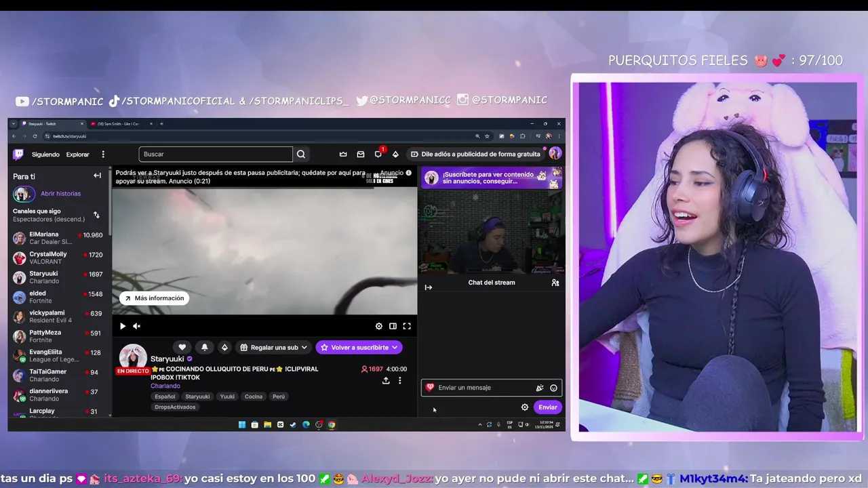Toggle the notification bell for Staryuuki
The width and height of the screenshot is (868, 488).
coord(204,347)
